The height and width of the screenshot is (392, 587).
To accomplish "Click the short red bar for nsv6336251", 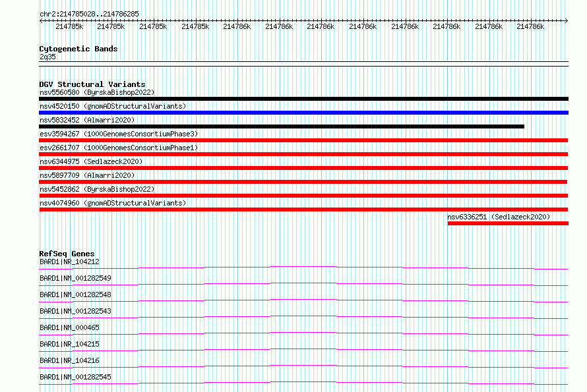I will (x=508, y=223).
